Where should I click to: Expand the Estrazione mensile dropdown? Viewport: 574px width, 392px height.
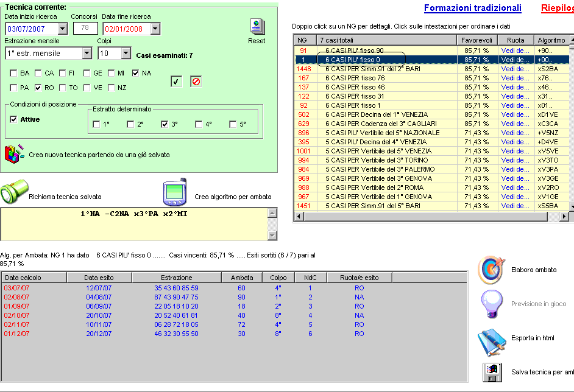(87, 54)
